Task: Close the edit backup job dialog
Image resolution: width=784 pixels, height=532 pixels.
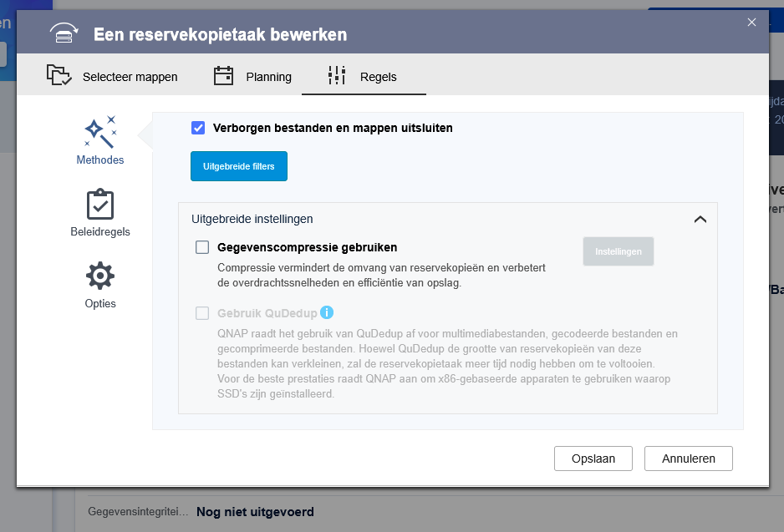Action: pos(751,22)
